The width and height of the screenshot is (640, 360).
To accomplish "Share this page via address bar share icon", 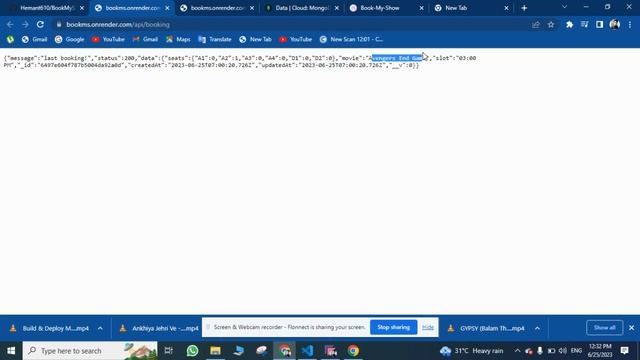I will pos(536,24).
